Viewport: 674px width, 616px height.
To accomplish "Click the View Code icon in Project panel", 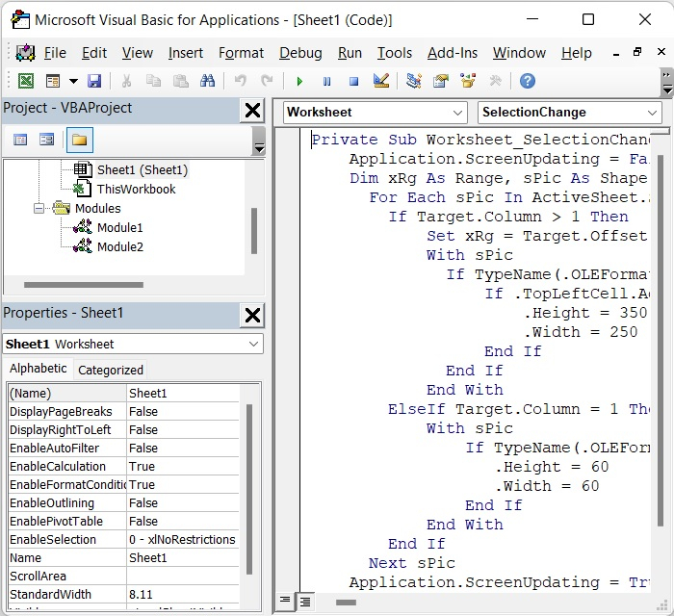I will pos(20,141).
